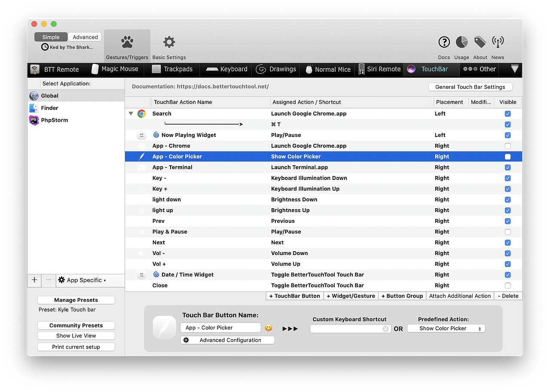
Task: Open the Predefined Action dropdown
Action: click(x=446, y=328)
